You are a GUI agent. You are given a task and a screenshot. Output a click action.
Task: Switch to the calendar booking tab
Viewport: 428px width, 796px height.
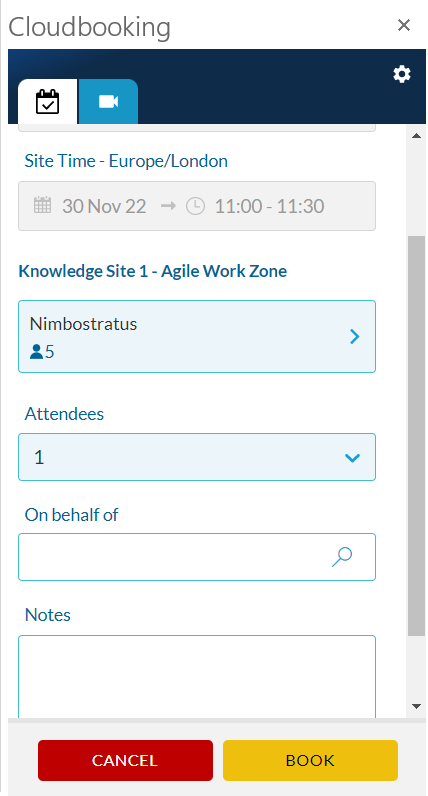click(x=48, y=102)
